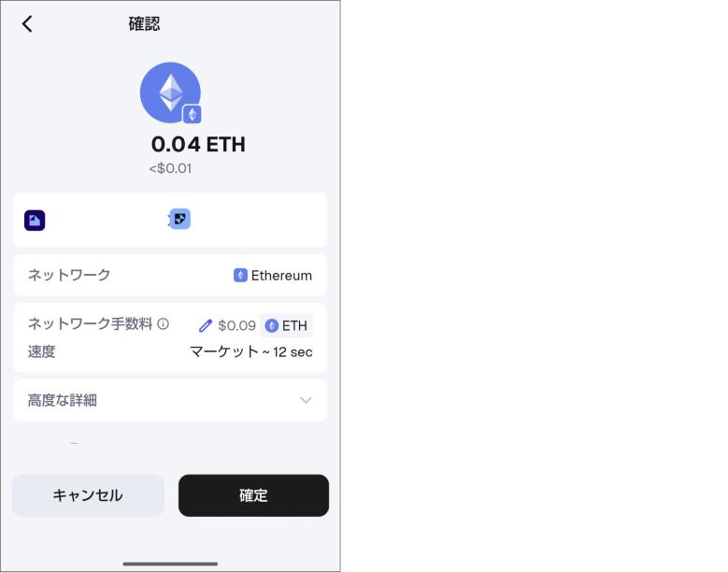The height and width of the screenshot is (572, 728).
Task: Expand the 高度な詳細 section chevron
Action: coord(306,400)
